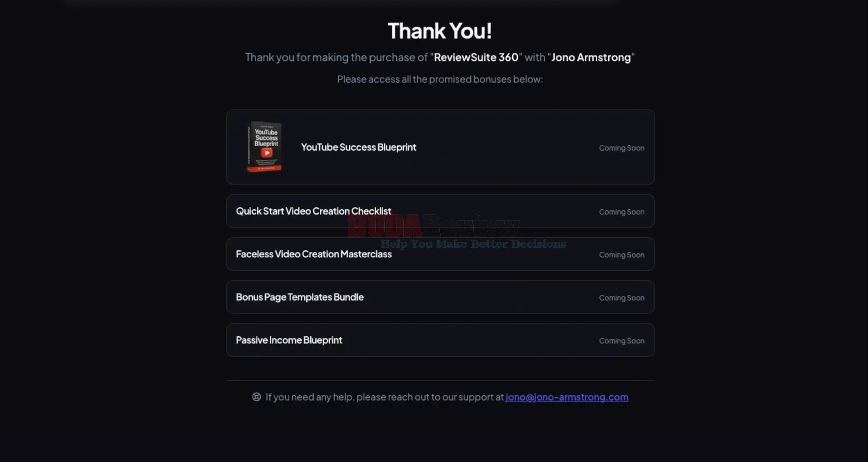Click Coming Soon beside Quick Start Checklist
The width and height of the screenshot is (868, 462).
(621, 212)
